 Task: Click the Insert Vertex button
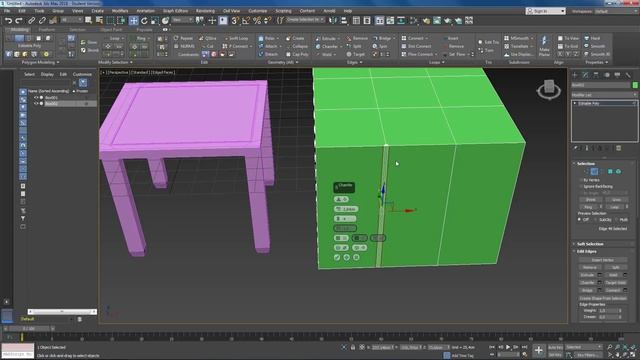click(x=603, y=260)
